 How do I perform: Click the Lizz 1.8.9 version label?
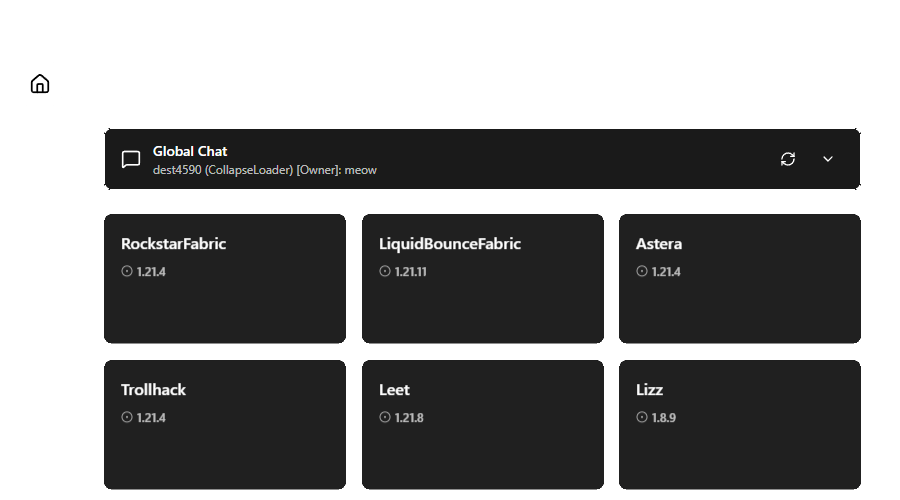[x=664, y=417]
